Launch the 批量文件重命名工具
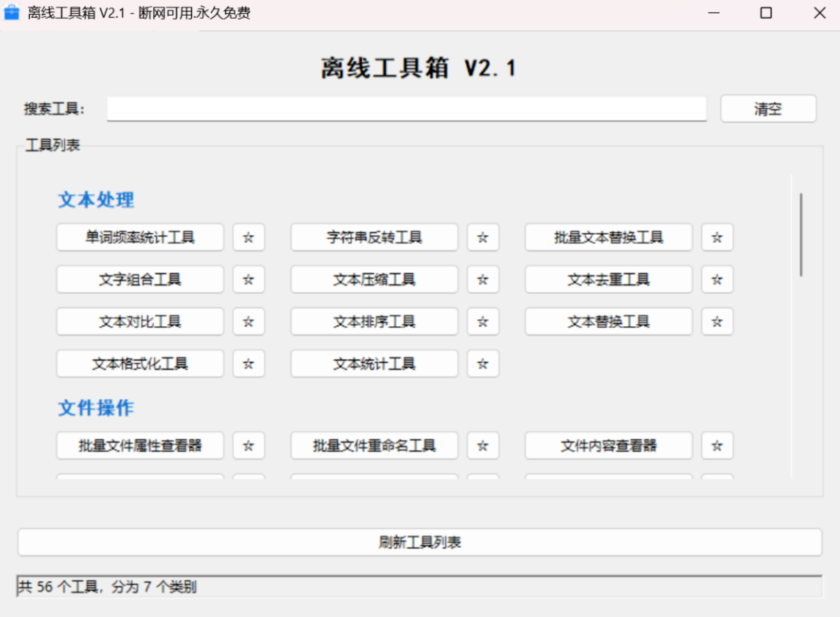Viewport: 840px width, 617px height. [374, 446]
